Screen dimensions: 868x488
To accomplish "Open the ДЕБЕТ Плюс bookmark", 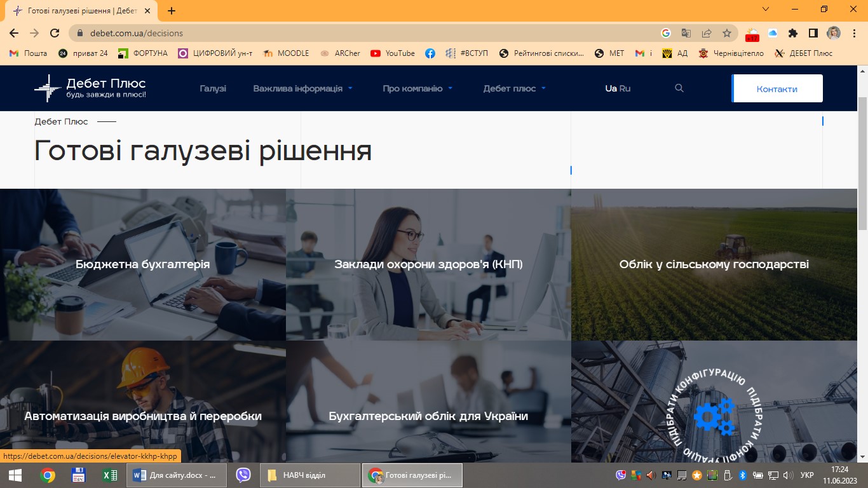I will click(x=803, y=53).
